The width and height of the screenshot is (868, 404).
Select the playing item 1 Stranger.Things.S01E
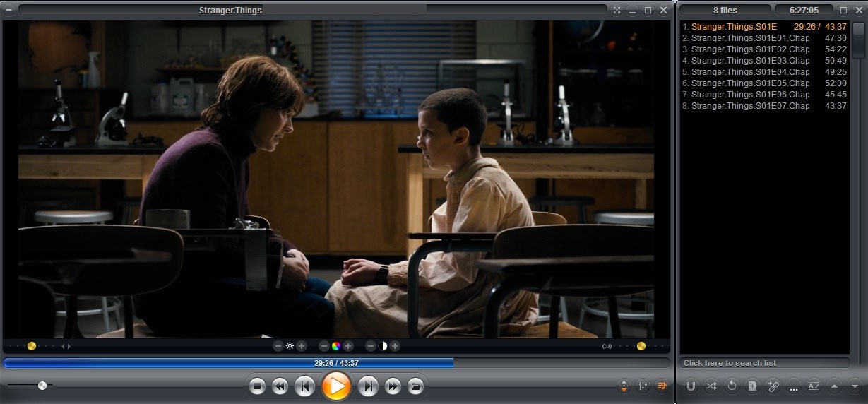[x=764, y=27]
